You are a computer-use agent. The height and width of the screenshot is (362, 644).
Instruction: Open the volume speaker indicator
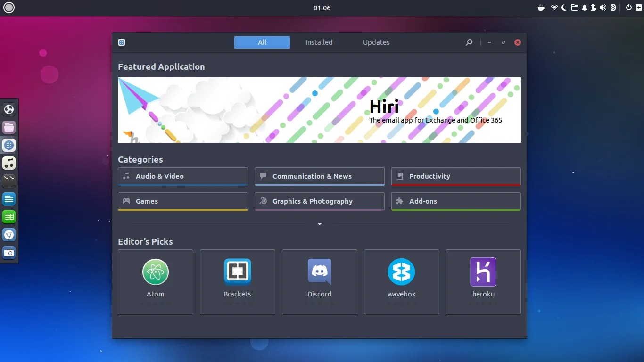603,8
